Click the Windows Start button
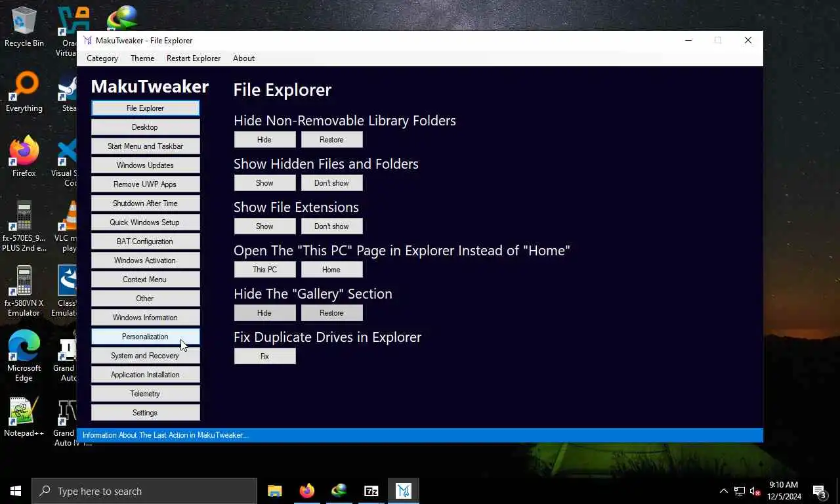The image size is (840, 504). tap(16, 491)
